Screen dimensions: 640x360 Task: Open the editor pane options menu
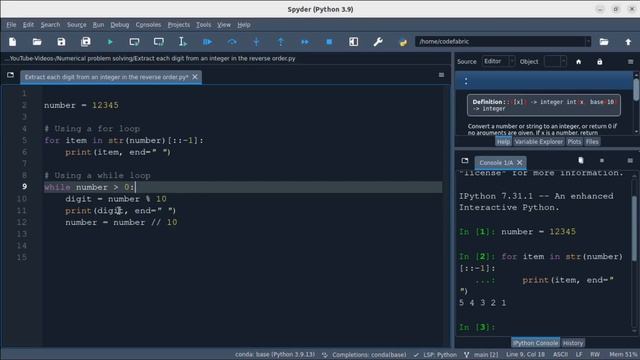[x=441, y=75]
